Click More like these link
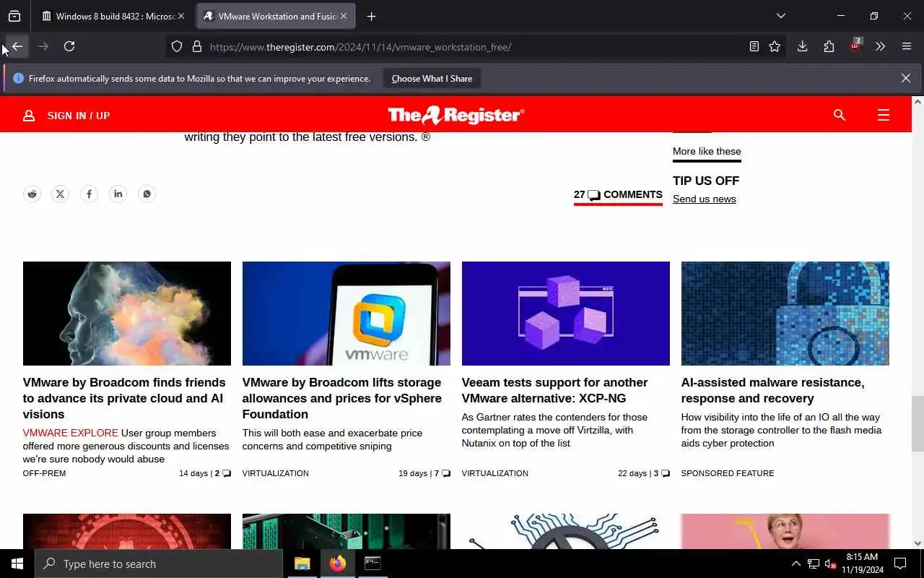The image size is (924, 578). point(707,151)
